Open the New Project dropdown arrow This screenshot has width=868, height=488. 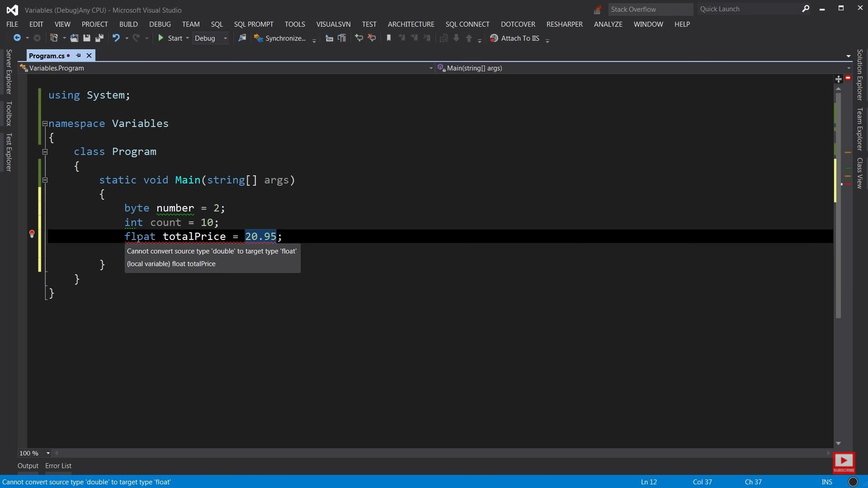(x=64, y=38)
